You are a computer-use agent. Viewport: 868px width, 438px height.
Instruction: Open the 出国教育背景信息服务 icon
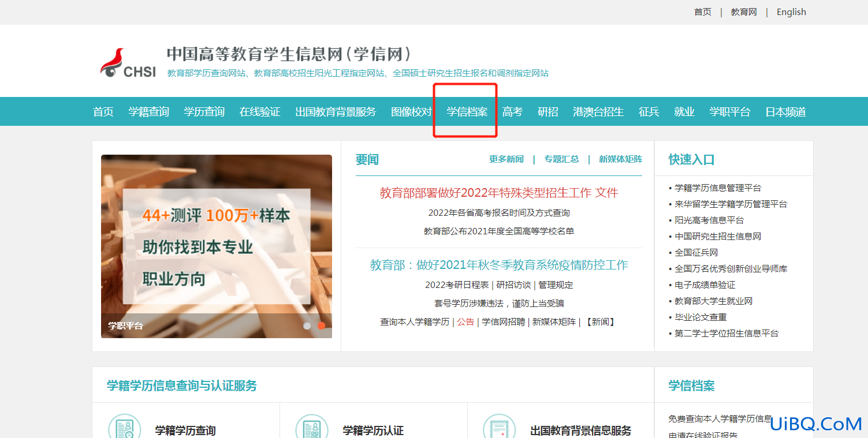pyautogui.click(x=500, y=427)
